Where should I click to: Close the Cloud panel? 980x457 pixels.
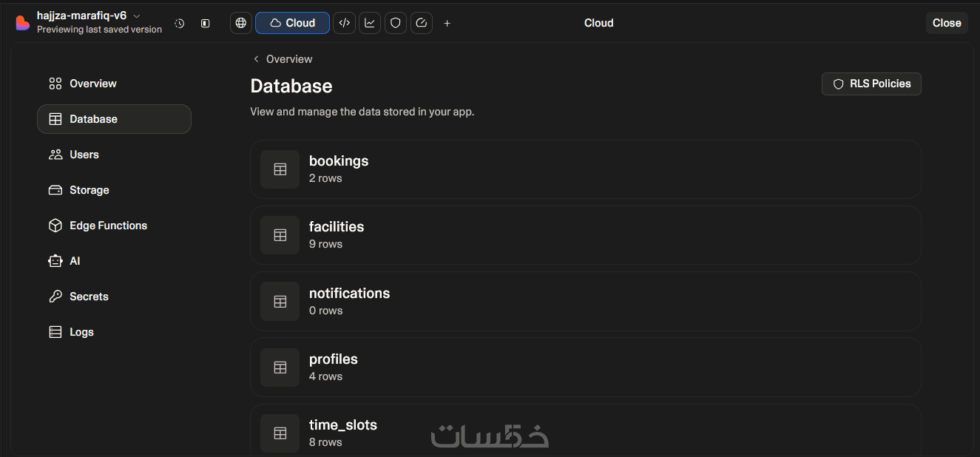(946, 23)
